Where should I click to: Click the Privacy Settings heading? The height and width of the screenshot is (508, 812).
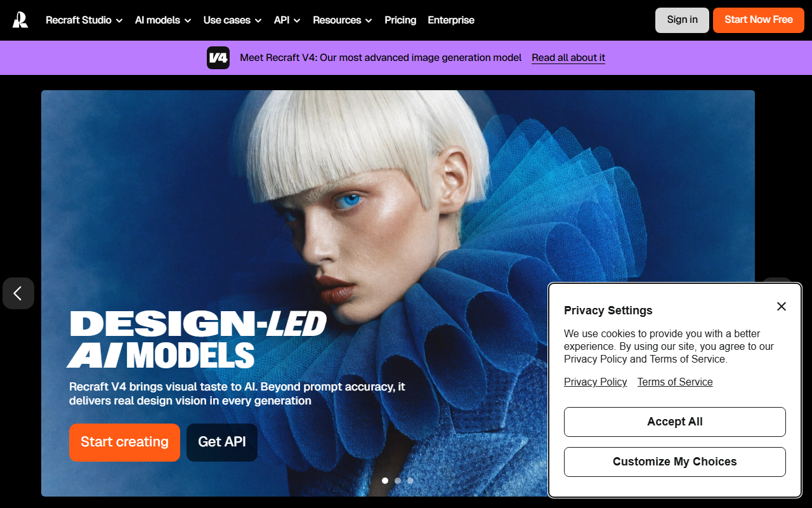point(608,311)
